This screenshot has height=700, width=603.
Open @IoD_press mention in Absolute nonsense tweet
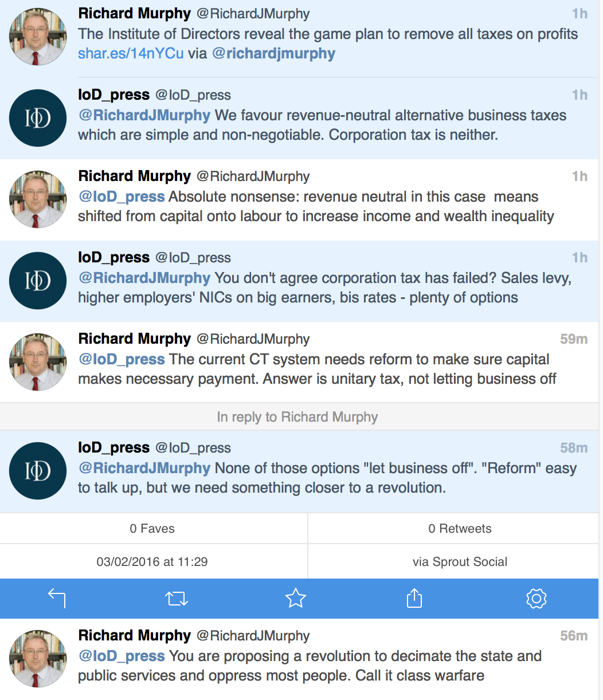(122, 196)
